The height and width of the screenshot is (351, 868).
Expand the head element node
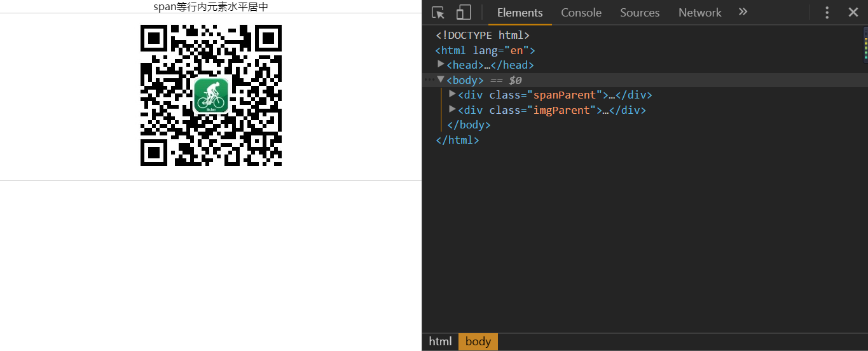tap(441, 64)
